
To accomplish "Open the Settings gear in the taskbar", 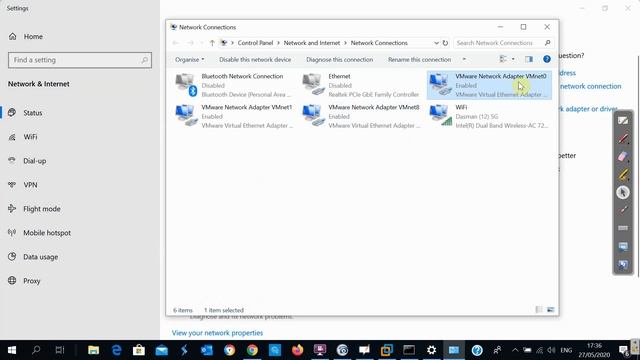I will (431, 350).
